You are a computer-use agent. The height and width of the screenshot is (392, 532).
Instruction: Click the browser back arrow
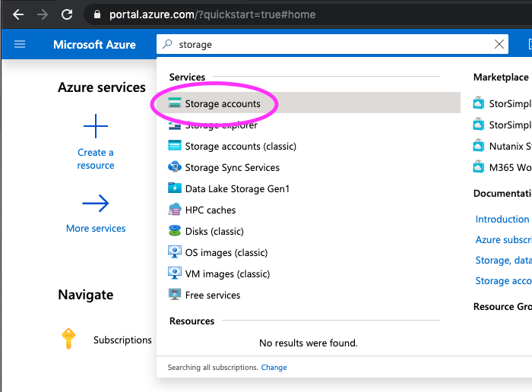click(18, 14)
